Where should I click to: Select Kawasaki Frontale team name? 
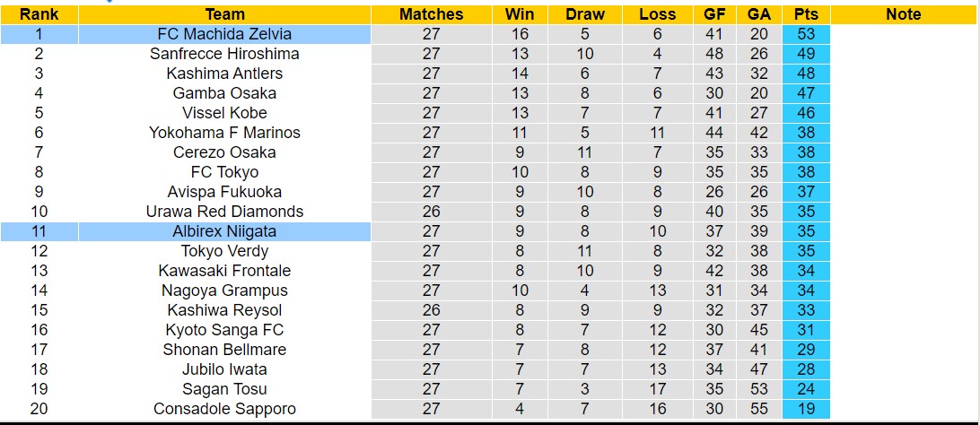tap(224, 271)
